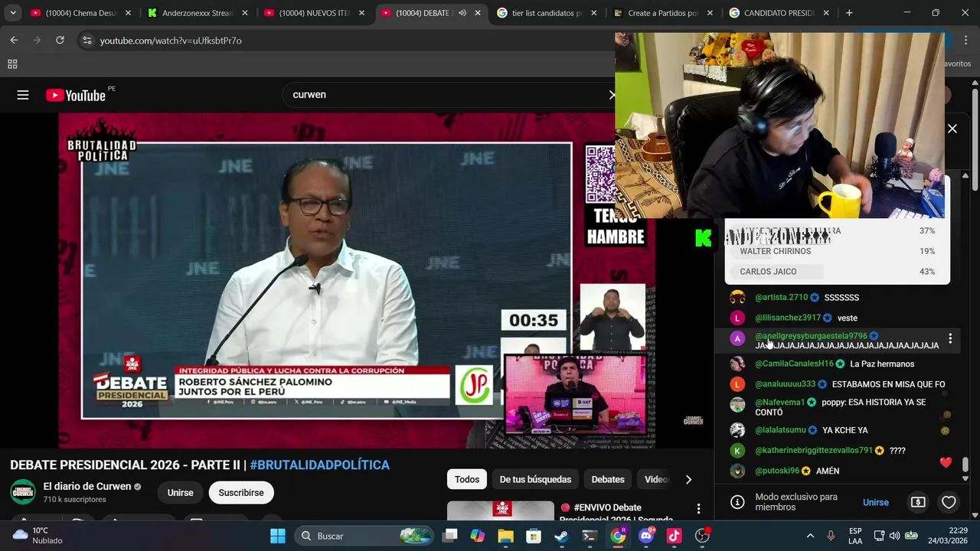Switch to the Chema Desu tab
980x551 pixels.
(80, 13)
